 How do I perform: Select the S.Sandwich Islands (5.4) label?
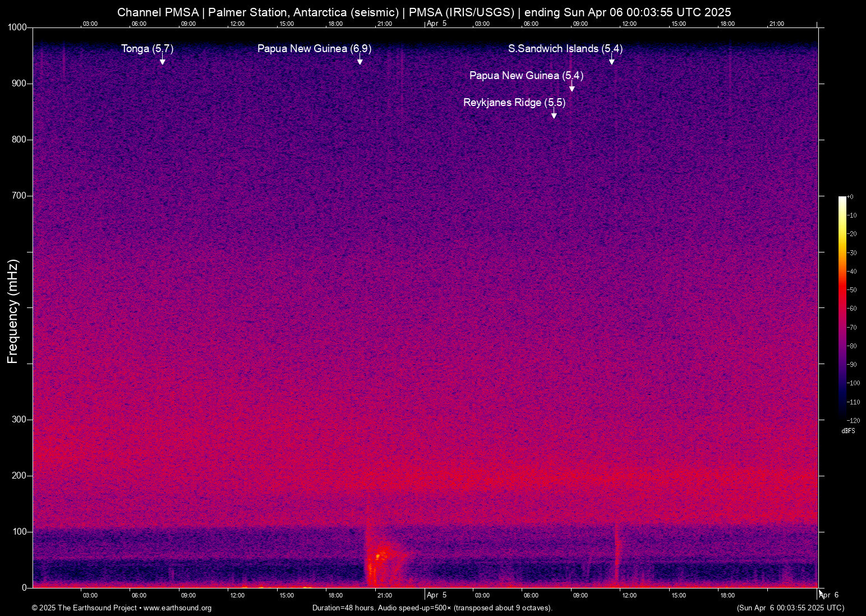pyautogui.click(x=565, y=49)
